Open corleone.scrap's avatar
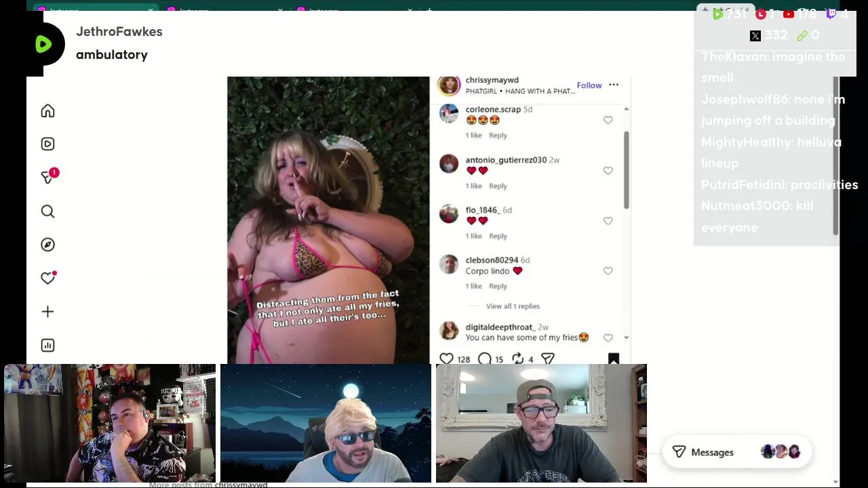The height and width of the screenshot is (488, 868). 449,113
